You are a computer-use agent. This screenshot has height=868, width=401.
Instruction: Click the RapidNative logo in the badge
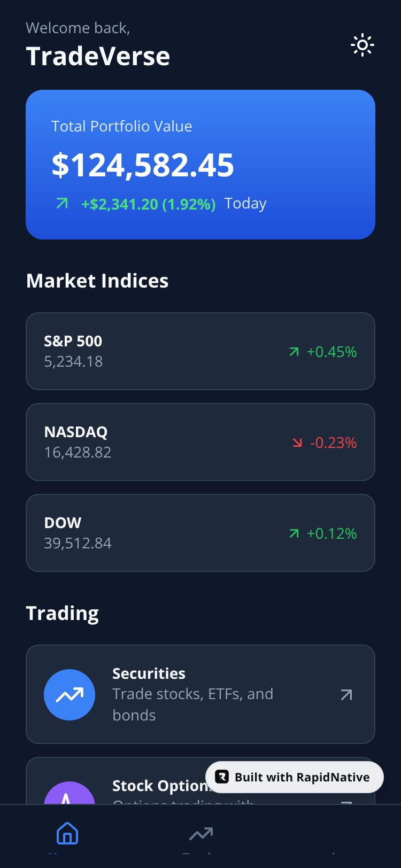[222, 777]
